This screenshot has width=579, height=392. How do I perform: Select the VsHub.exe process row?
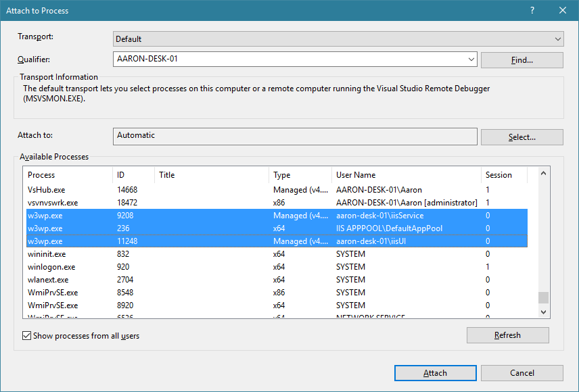click(x=277, y=190)
